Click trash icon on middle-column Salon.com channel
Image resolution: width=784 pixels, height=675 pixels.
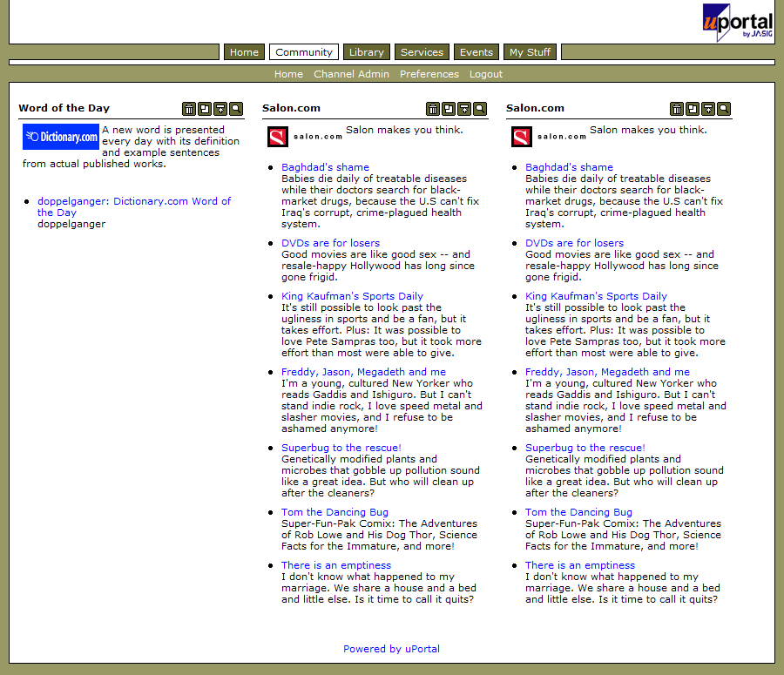coord(433,109)
